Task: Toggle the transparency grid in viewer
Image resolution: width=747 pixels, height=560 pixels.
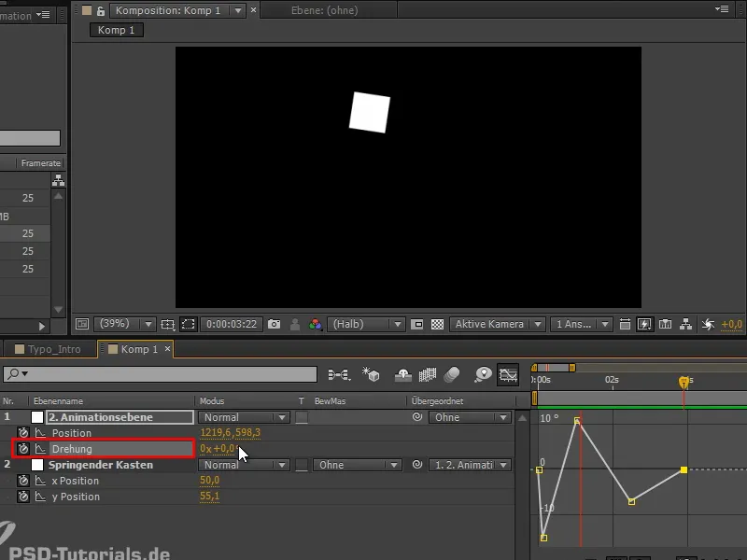Action: pyautogui.click(x=437, y=325)
